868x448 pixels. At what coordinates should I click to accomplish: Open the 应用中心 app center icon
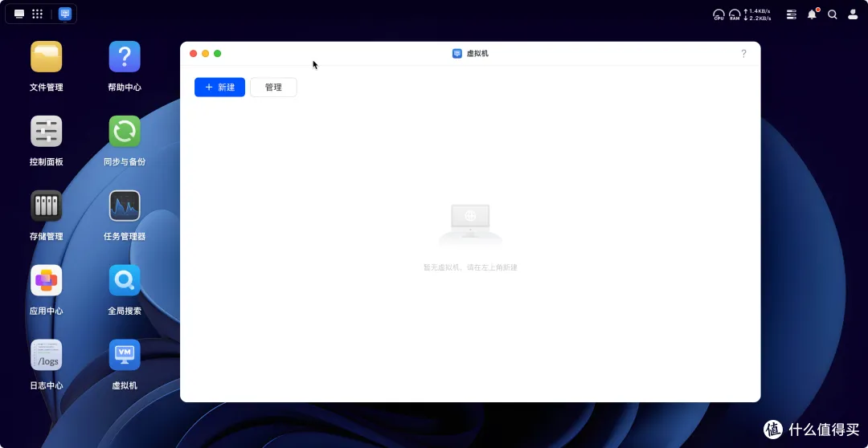pyautogui.click(x=46, y=281)
